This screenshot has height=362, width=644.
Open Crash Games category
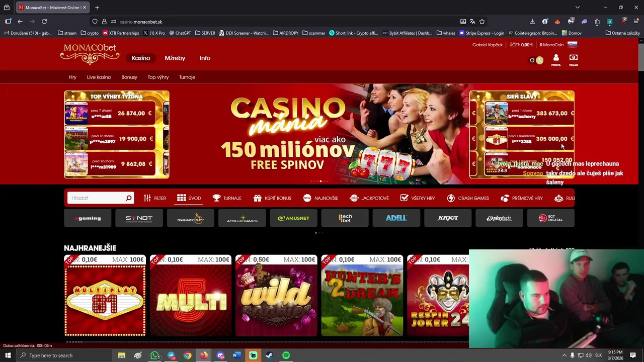468,198
